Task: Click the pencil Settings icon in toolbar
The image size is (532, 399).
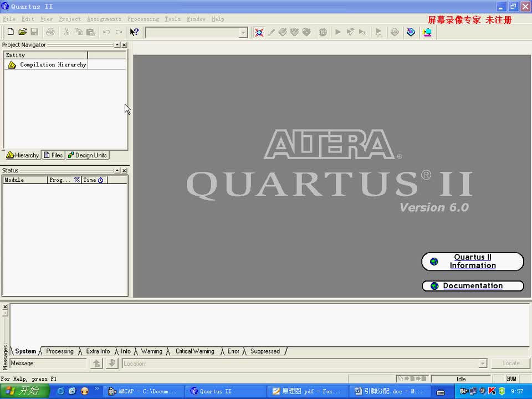Action: coord(271,32)
